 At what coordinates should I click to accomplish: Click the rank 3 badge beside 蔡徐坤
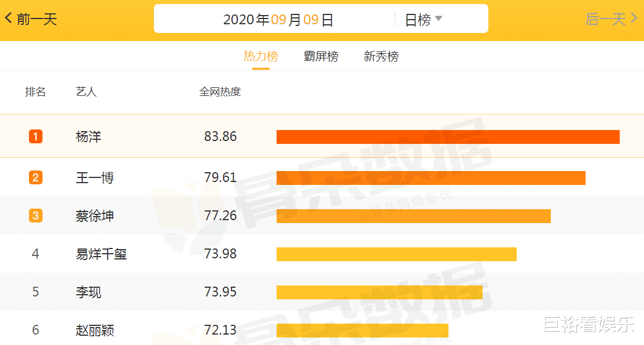35,216
